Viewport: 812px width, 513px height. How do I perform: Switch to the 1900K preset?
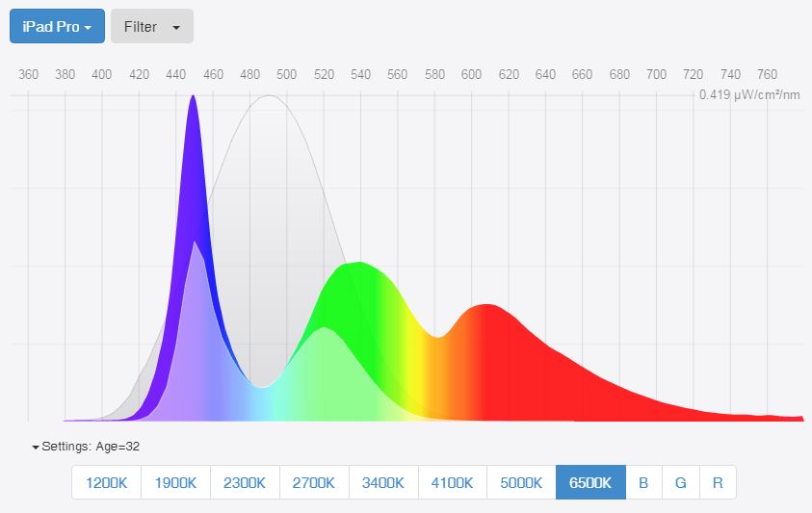(175, 483)
